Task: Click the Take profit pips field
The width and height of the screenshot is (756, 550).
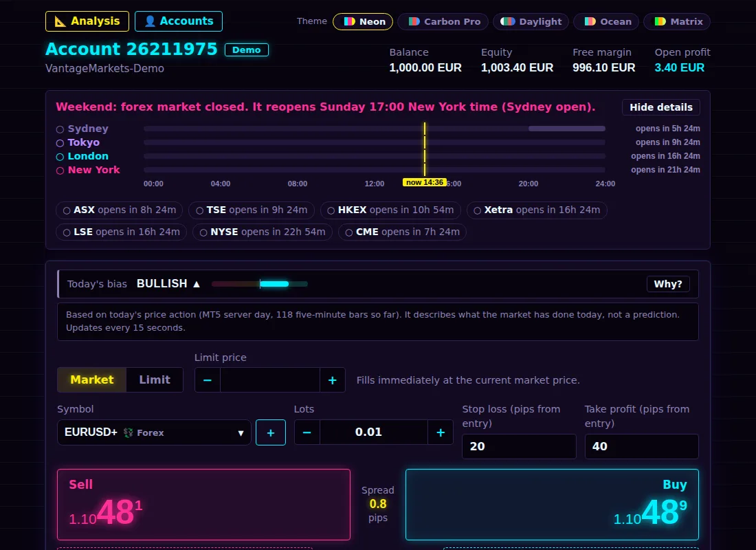Action: tap(642, 446)
